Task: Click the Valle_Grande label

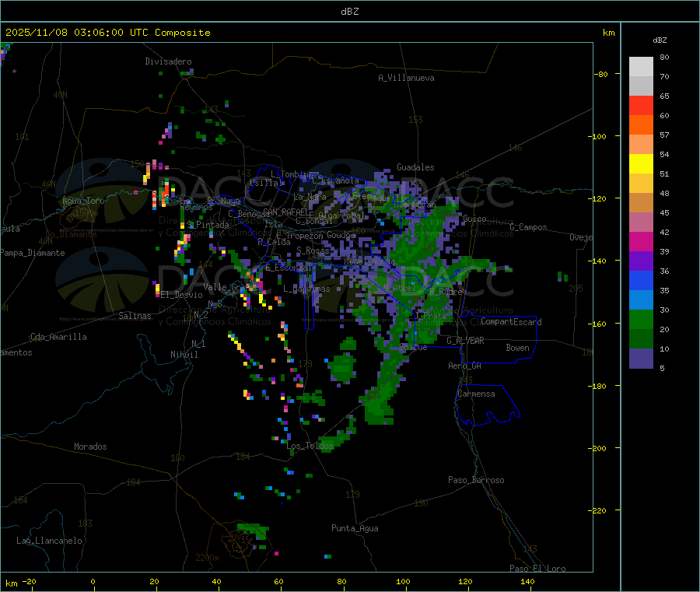Action: (229, 287)
